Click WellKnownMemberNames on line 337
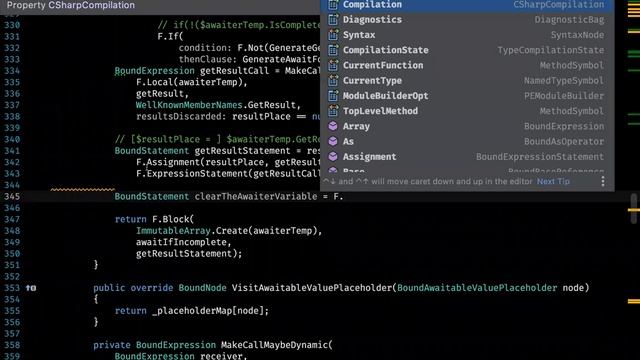Viewport: 640px width, 360px height. point(189,105)
